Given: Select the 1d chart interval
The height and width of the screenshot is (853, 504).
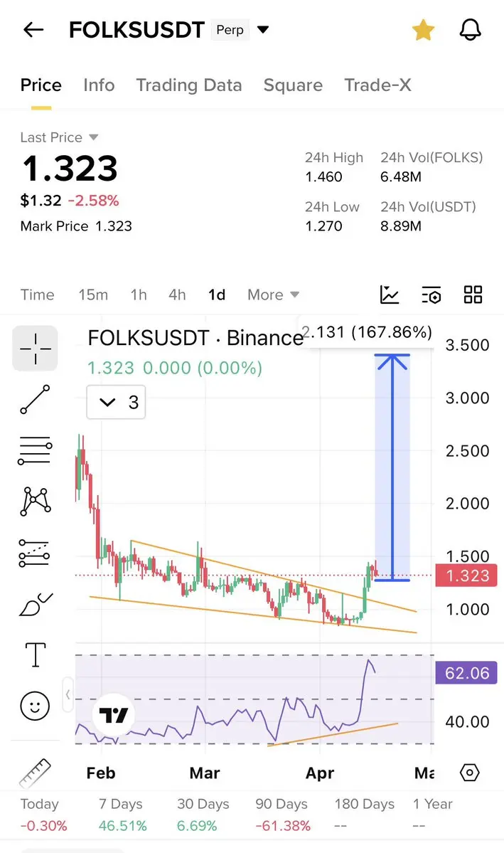Looking at the screenshot, I should [x=217, y=295].
